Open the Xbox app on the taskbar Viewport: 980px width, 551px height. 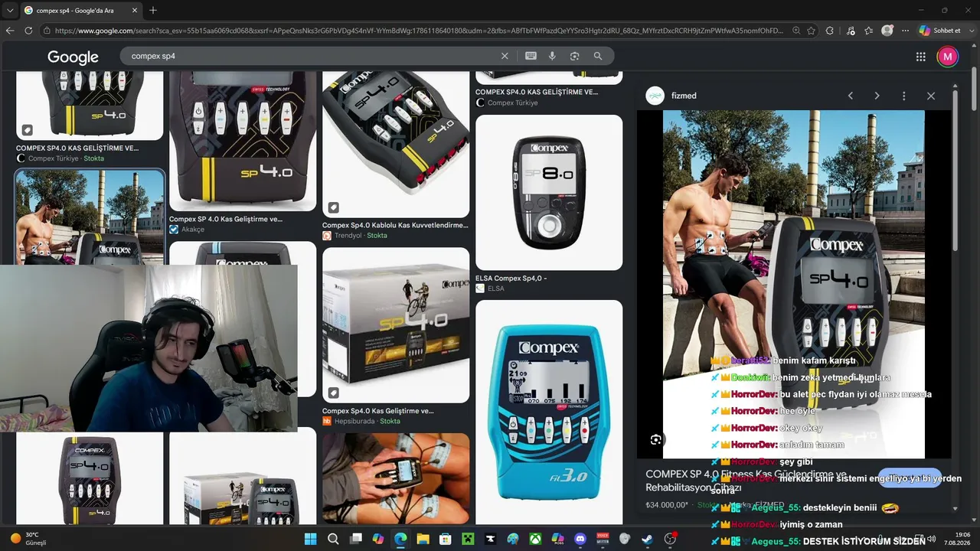[x=535, y=539]
